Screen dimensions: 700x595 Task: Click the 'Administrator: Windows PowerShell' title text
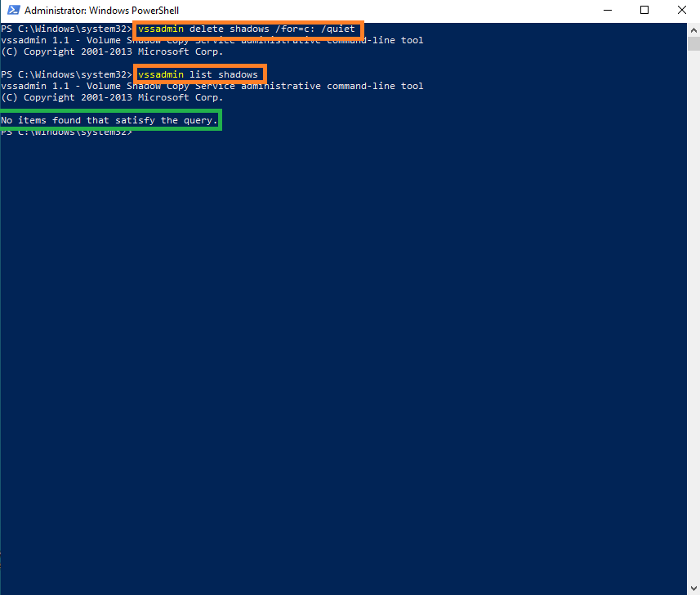click(x=101, y=11)
